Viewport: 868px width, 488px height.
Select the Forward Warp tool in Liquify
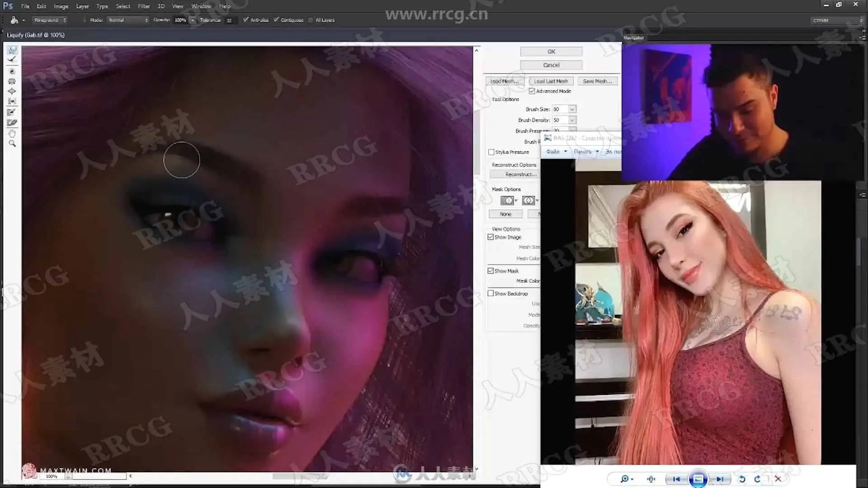point(12,50)
